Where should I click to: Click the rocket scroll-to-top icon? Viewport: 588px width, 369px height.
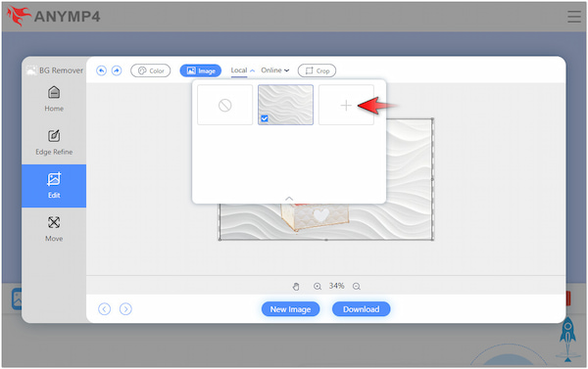567,339
